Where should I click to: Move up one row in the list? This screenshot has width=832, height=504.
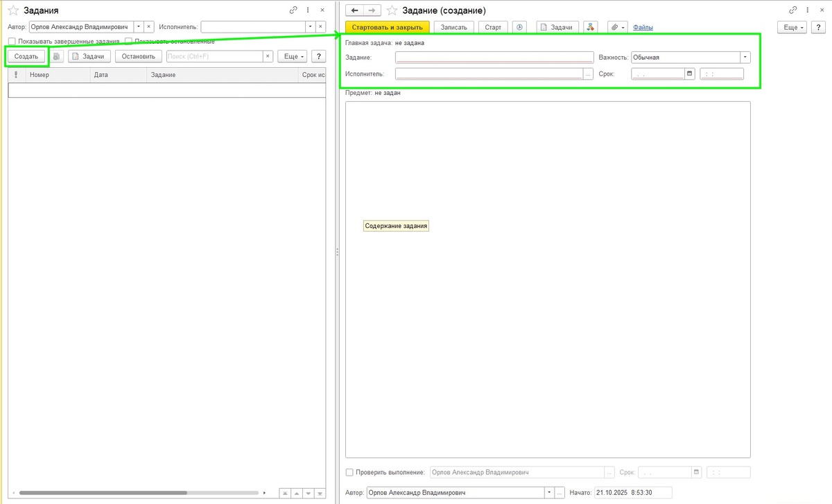tap(296, 493)
